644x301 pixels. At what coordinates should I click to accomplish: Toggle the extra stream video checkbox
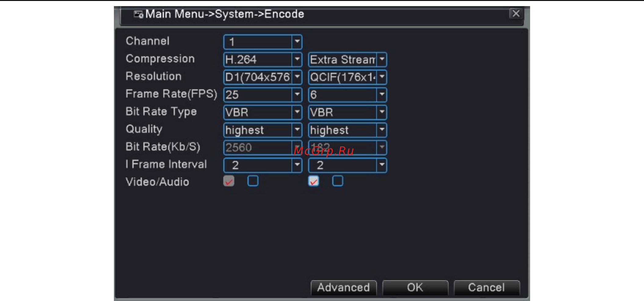point(314,181)
